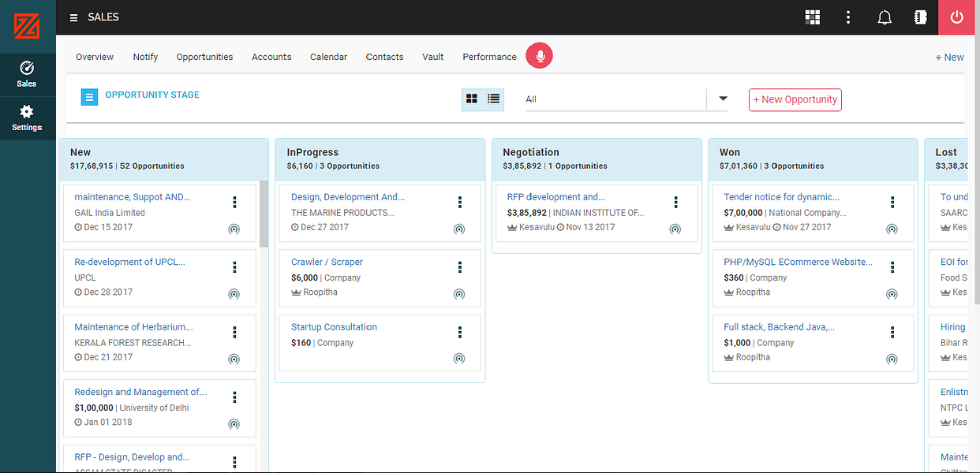Image resolution: width=980 pixels, height=473 pixels.
Task: Open the Calendar tab
Action: tap(328, 57)
